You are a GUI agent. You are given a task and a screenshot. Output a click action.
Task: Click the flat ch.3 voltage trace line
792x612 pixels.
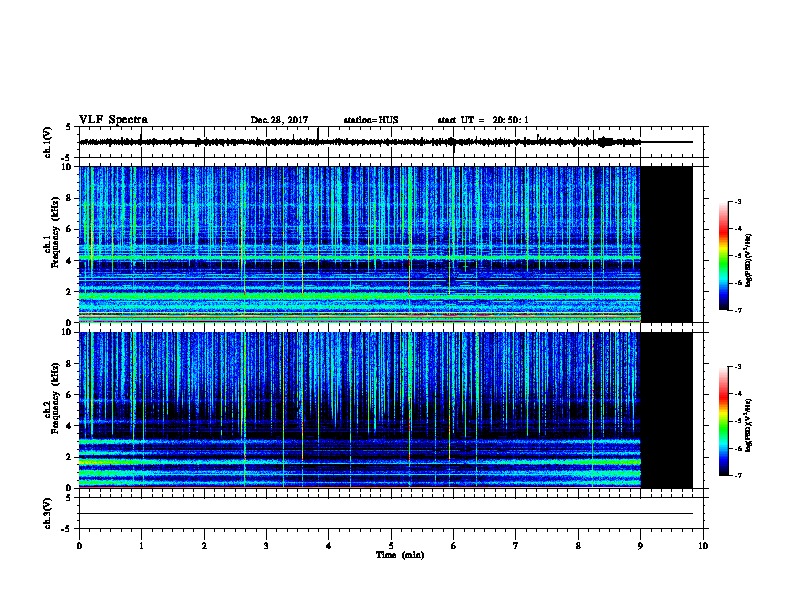(x=386, y=514)
